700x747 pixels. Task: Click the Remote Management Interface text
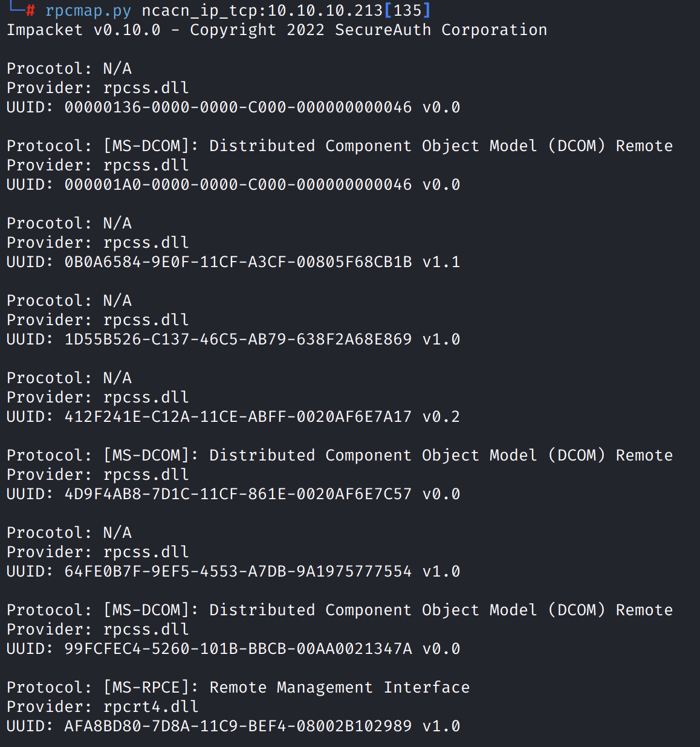(339, 688)
